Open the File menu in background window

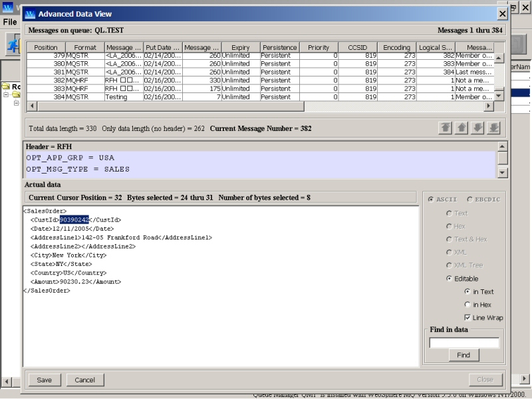coord(10,22)
